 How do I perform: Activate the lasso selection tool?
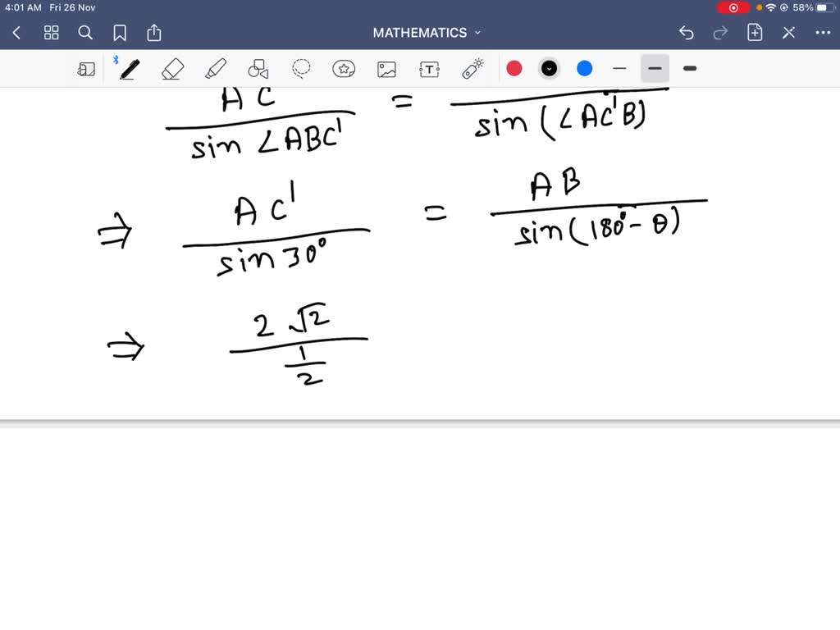[300, 69]
